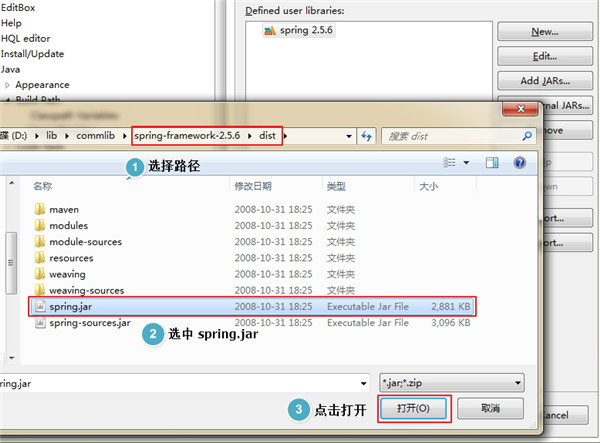Viewport: 600px width, 443px height.
Task: Click the Add JARs... button
Action: coord(545,81)
